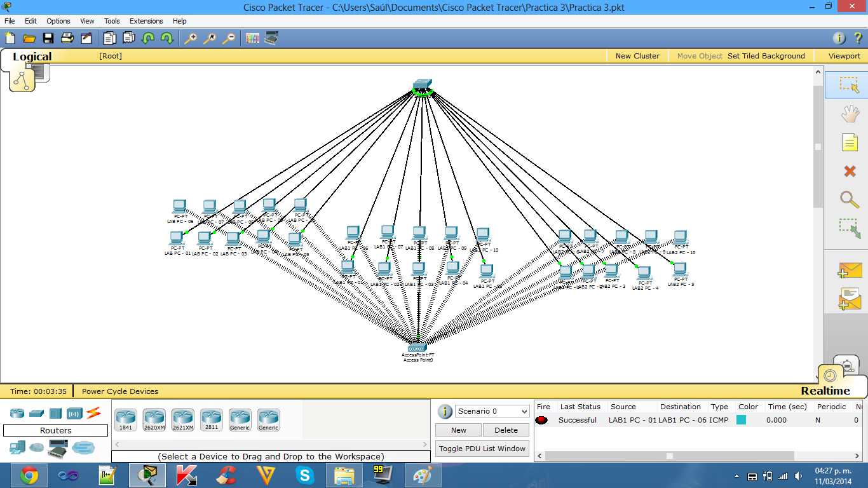Switch to the Realtime mode tab
This screenshot has height=488, width=868.
pos(825,391)
